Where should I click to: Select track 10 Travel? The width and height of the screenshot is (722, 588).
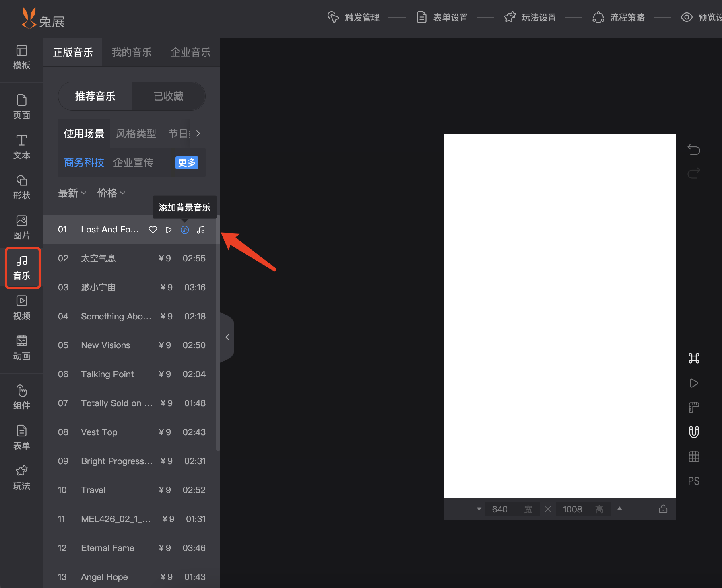click(x=132, y=490)
